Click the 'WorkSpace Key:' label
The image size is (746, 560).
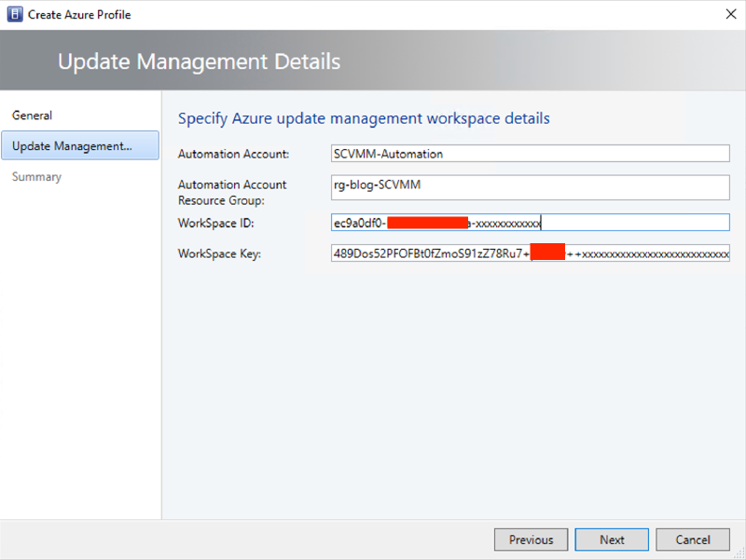pos(219,254)
